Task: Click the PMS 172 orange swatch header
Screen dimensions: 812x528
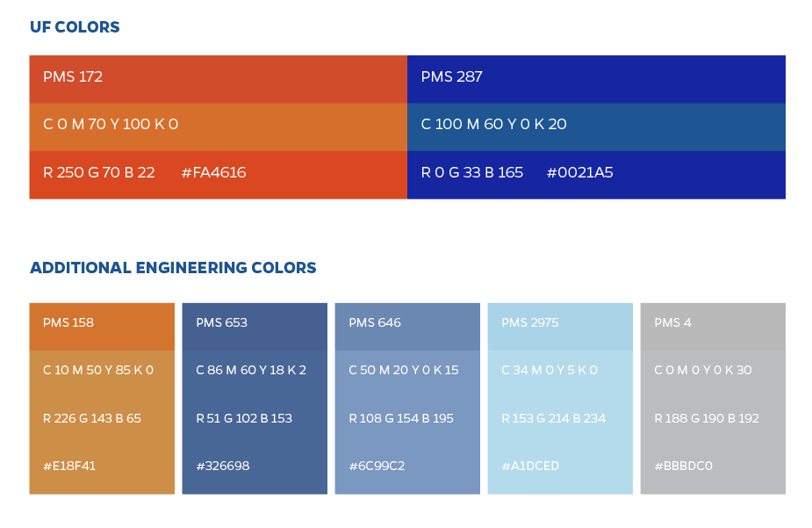Action: tap(73, 77)
